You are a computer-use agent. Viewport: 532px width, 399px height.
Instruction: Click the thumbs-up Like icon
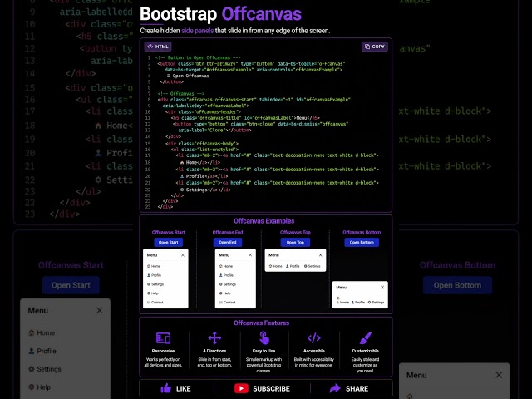pos(165,388)
